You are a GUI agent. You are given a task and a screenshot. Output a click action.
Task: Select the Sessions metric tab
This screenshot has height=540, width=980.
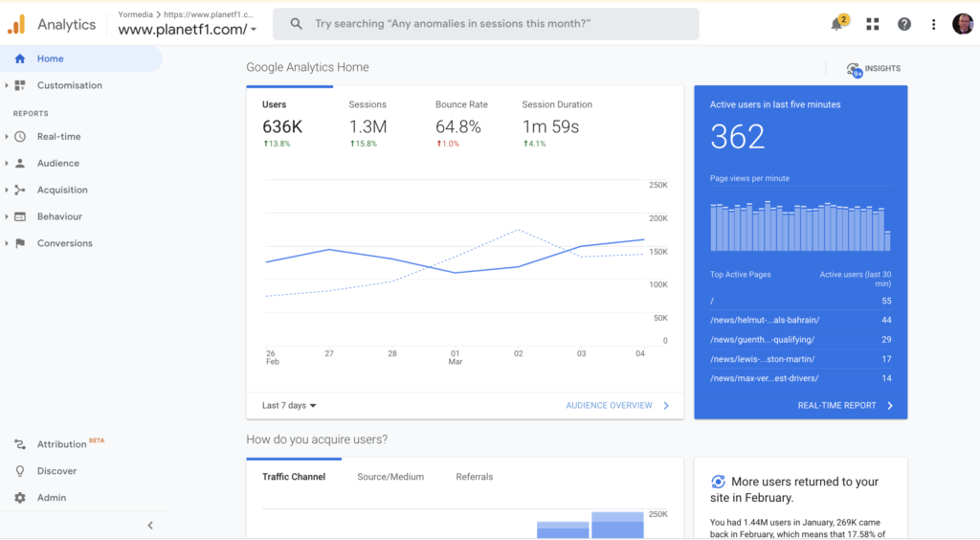[x=376, y=124]
